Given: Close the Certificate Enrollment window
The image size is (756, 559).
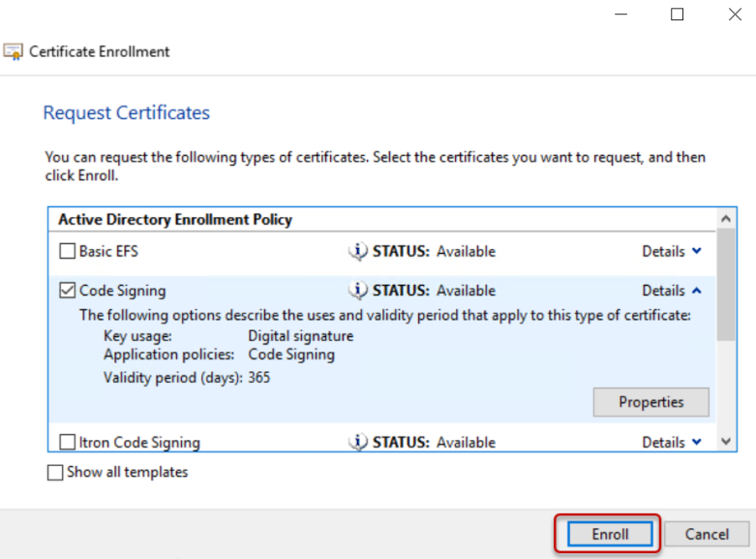Looking at the screenshot, I should tap(735, 15).
